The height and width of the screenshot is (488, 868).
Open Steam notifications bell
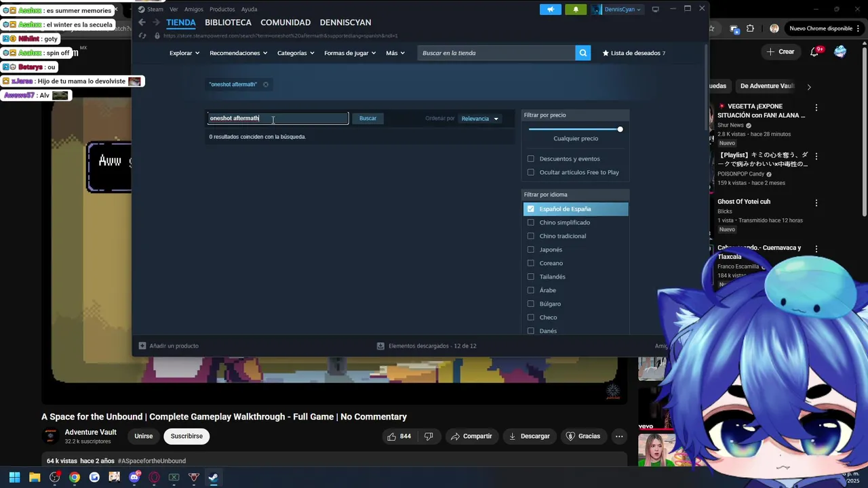[x=576, y=9]
